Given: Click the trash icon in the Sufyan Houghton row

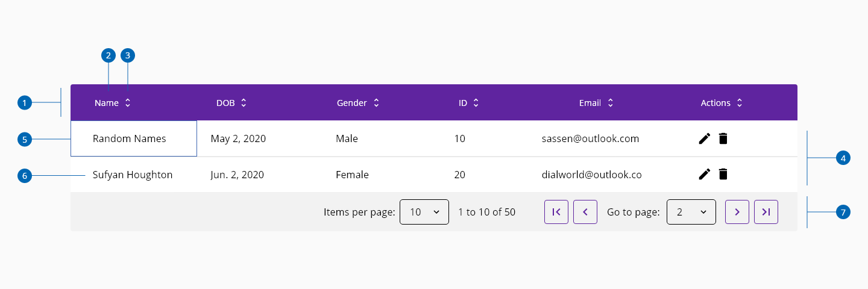Looking at the screenshot, I should pyautogui.click(x=723, y=174).
